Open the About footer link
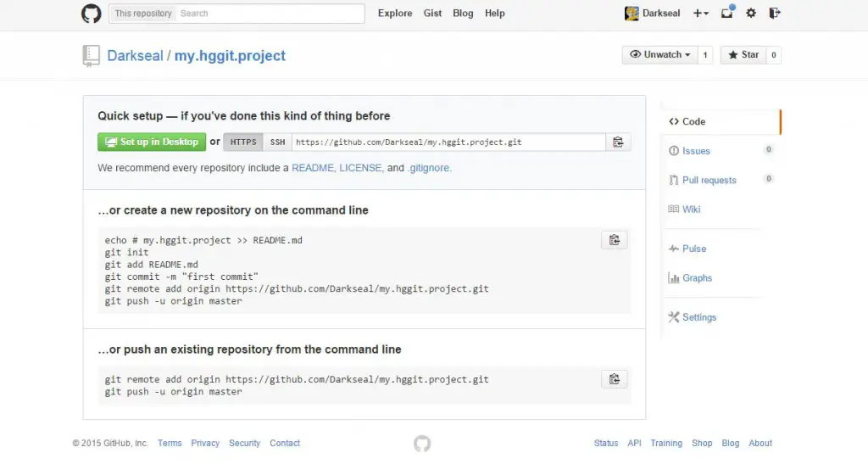Screen dimensions: 868x464 click(x=760, y=443)
